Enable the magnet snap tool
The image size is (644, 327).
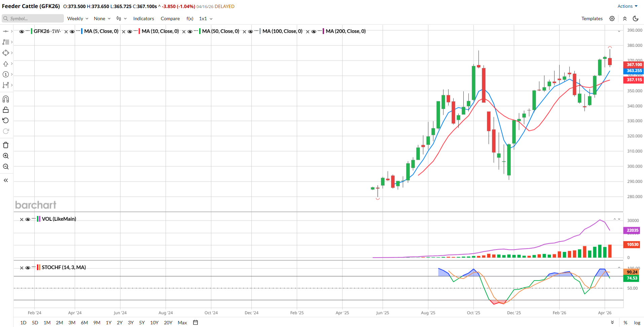pos(6,99)
